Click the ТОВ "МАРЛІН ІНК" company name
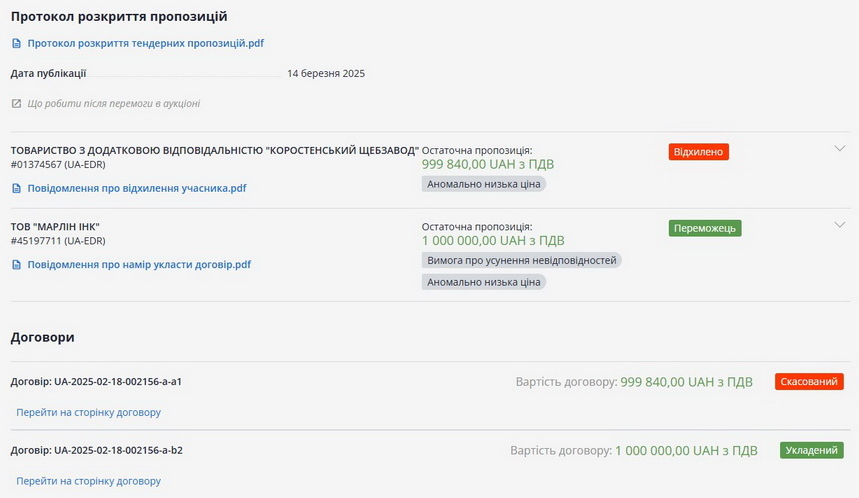Image resolution: width=859 pixels, height=498 pixels. pos(55,226)
